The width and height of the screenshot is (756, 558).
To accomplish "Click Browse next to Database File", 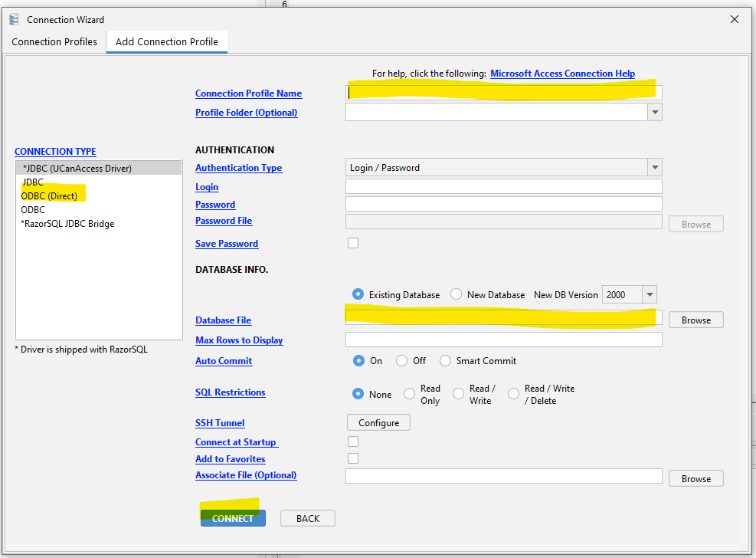I will tap(696, 320).
